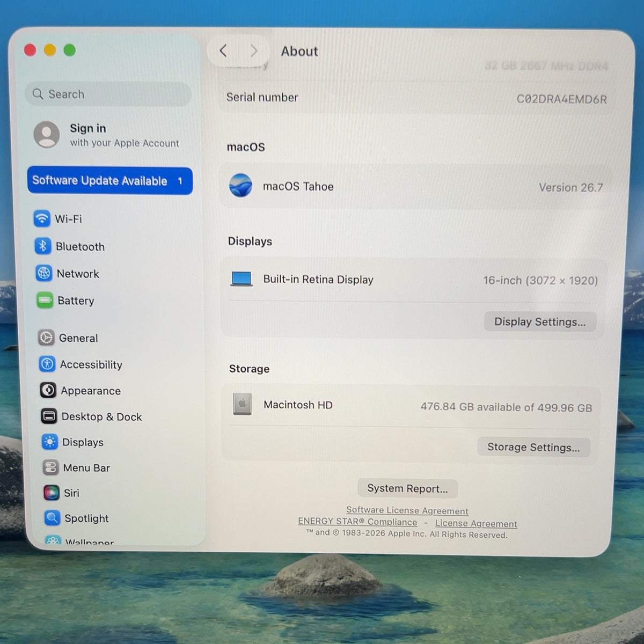Click the Macintosh HD drive icon
644x644 pixels.
[242, 404]
